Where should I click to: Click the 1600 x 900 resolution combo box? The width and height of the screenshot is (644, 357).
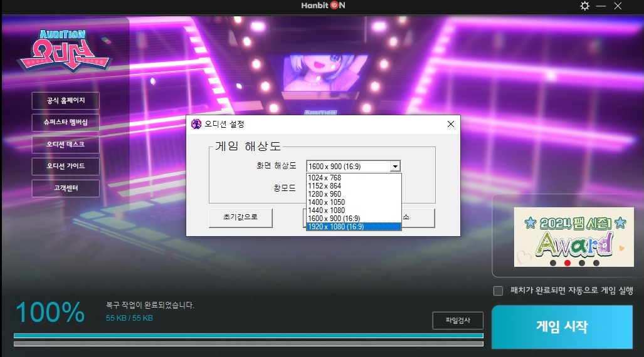(353, 166)
